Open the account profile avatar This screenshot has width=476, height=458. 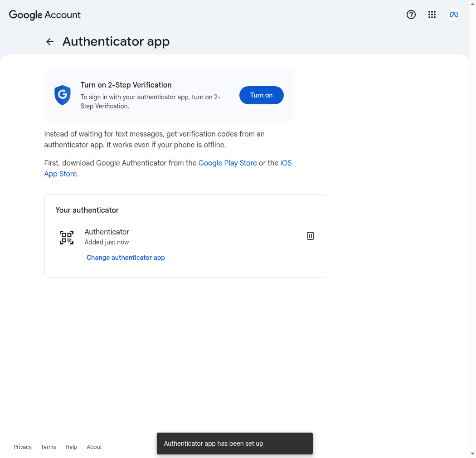pos(454,15)
